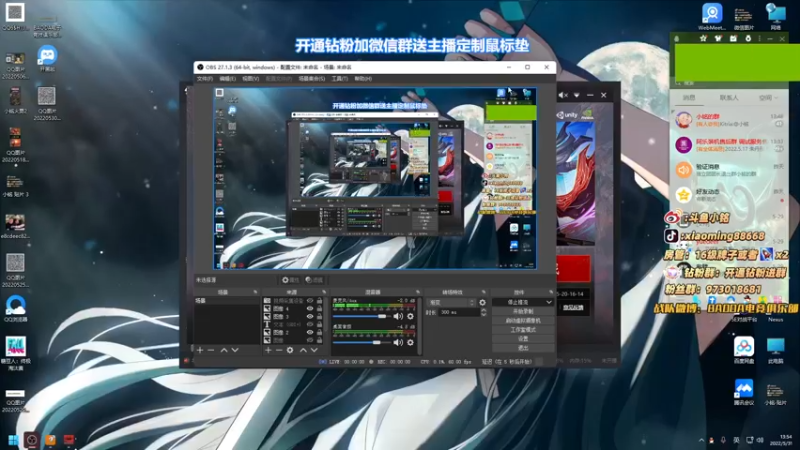
Task: Click the speaker mute icon in the window behind OBS
Action: click(563, 95)
